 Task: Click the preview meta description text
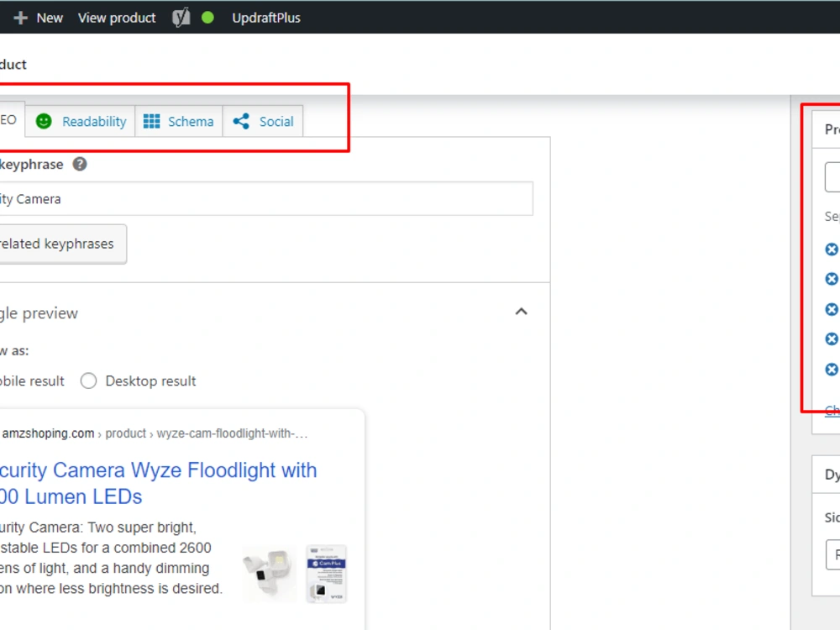pyautogui.click(x=112, y=558)
